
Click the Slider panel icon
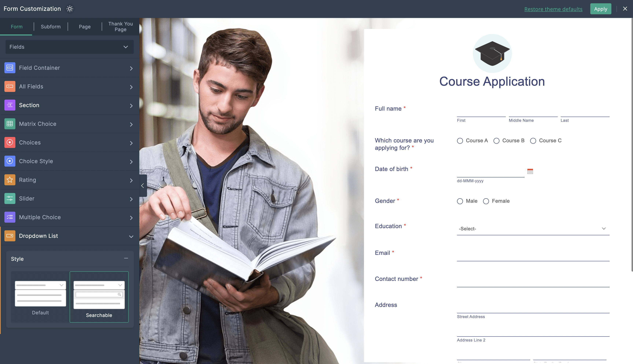coord(10,198)
